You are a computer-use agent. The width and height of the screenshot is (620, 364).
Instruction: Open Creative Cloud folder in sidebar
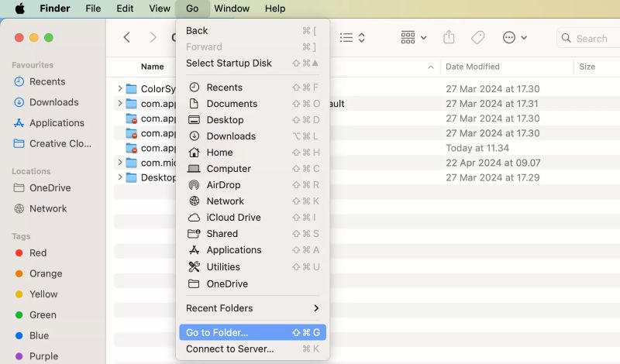(53, 143)
